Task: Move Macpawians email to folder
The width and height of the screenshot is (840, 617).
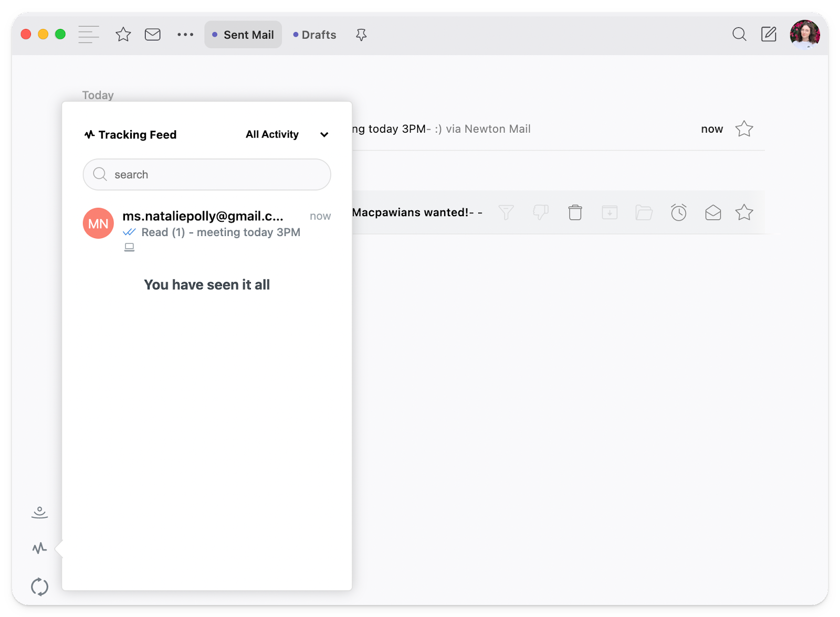Action: pyautogui.click(x=644, y=212)
